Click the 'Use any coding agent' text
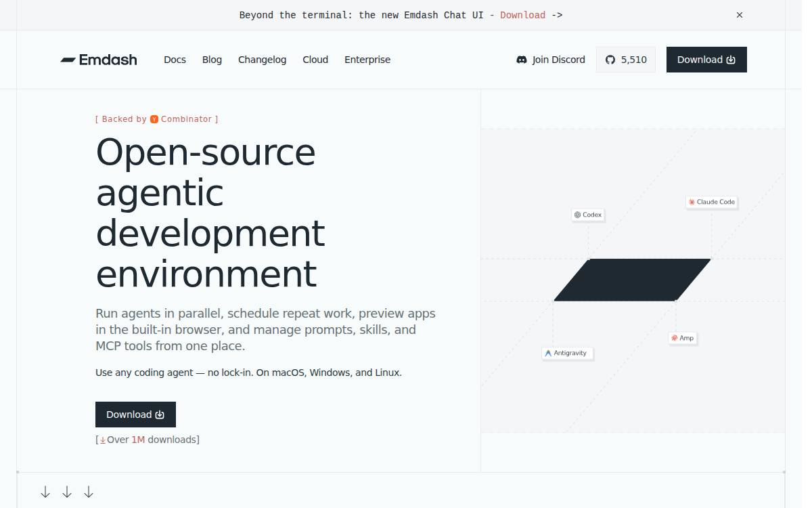Screen dimensions: 812x508 pos(248,373)
